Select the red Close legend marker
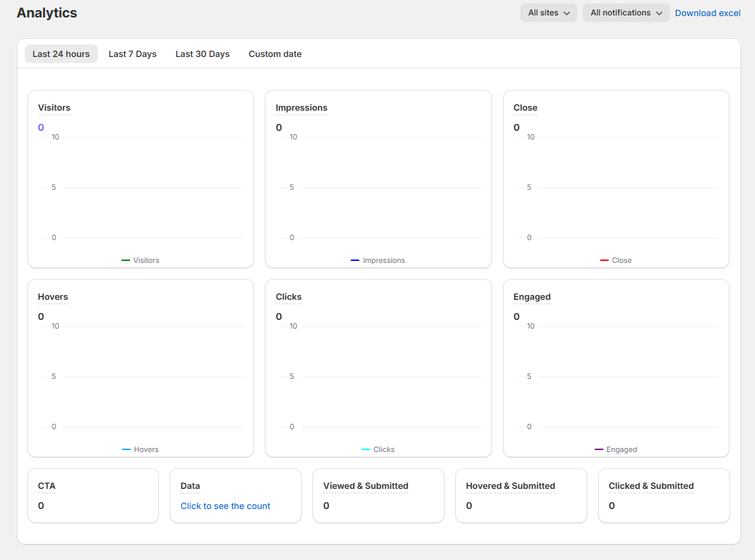Image resolution: width=755 pixels, height=560 pixels. coord(603,260)
